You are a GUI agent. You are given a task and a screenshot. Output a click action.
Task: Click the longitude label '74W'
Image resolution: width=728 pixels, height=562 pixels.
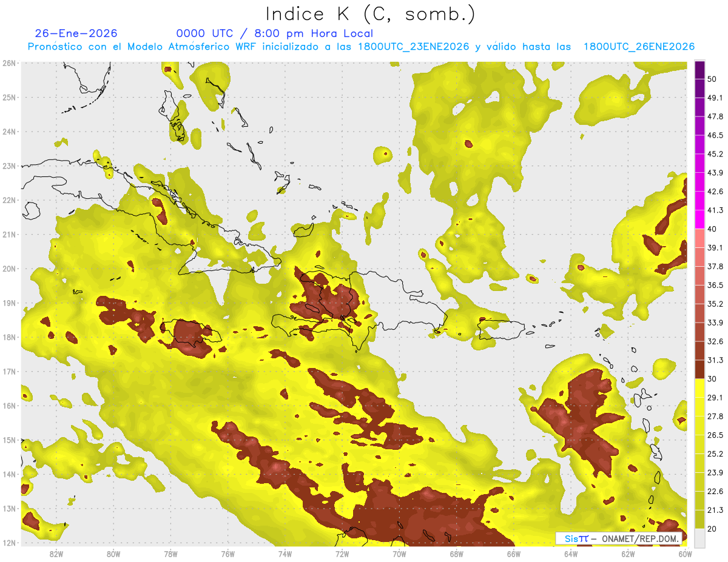coord(285,554)
